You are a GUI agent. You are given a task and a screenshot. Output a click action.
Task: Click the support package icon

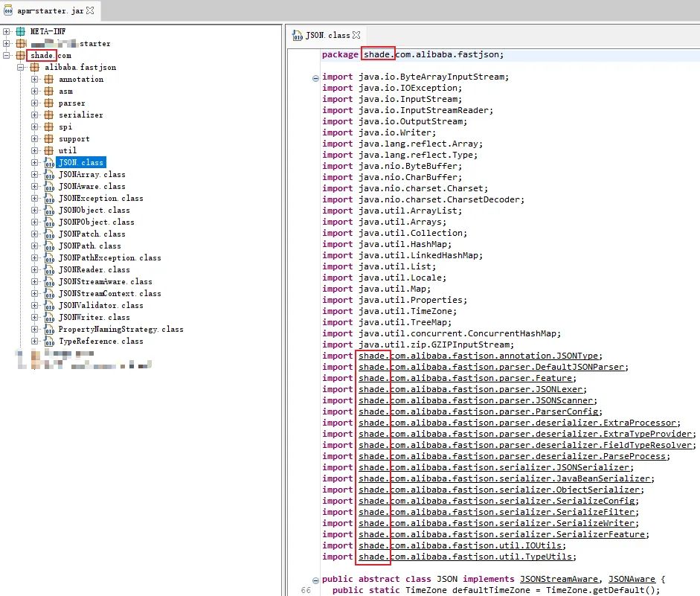[49, 139]
